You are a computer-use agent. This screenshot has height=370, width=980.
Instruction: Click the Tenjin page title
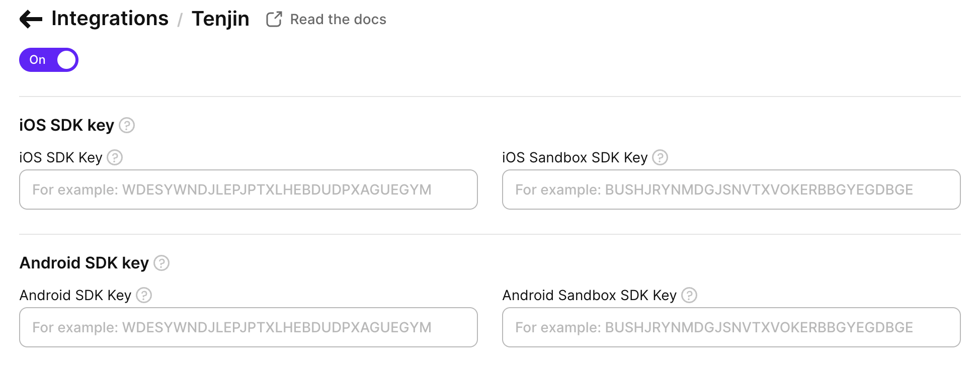pyautogui.click(x=220, y=19)
